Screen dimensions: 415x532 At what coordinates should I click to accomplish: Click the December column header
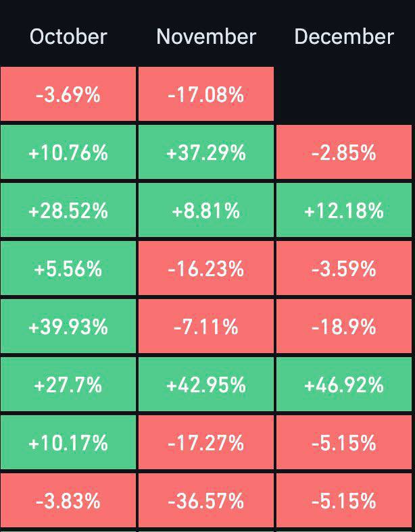344,36
